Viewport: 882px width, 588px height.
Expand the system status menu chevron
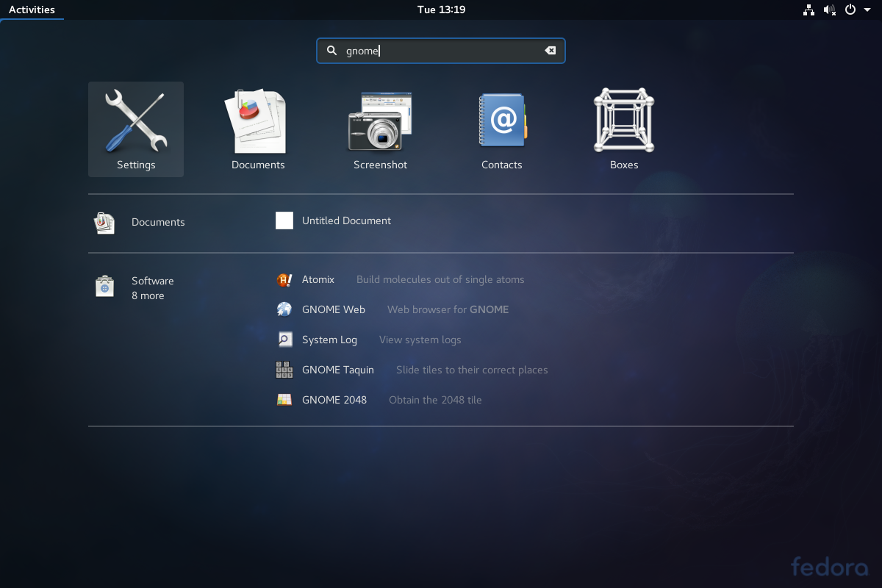867,10
